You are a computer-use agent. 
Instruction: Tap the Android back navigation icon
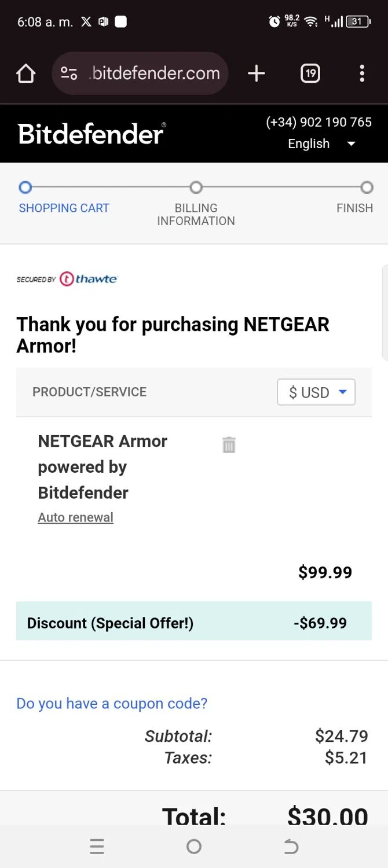coord(291,847)
